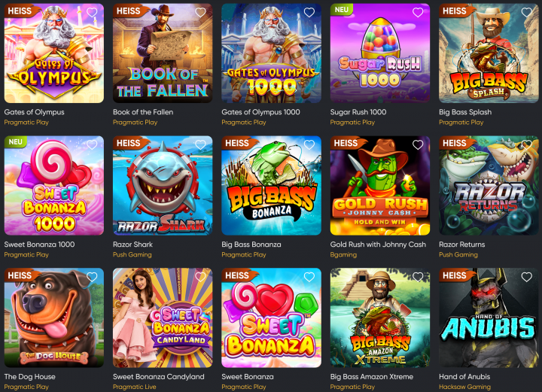This screenshot has height=392, width=542.
Task: Favorite Big Bass Splash via heart
Action: pyautogui.click(x=526, y=13)
